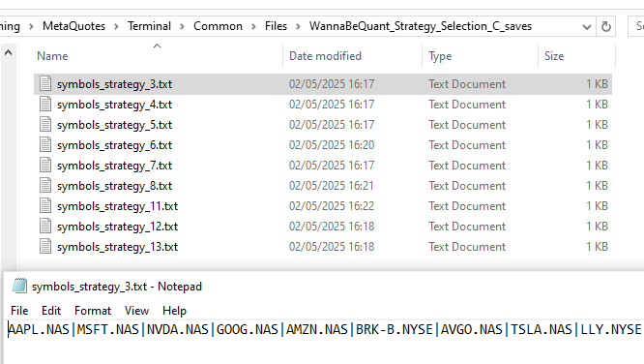Select file name symbols_strategy_7.txt

[x=115, y=166]
